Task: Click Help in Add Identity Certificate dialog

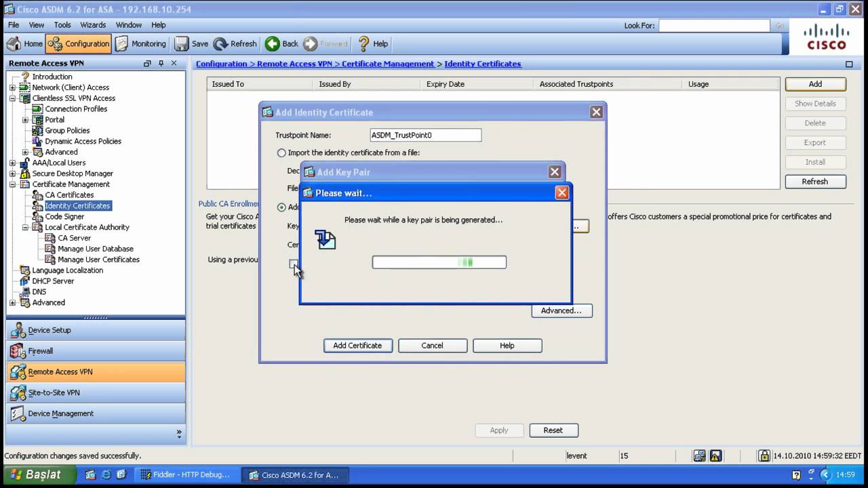Action: coord(507,346)
